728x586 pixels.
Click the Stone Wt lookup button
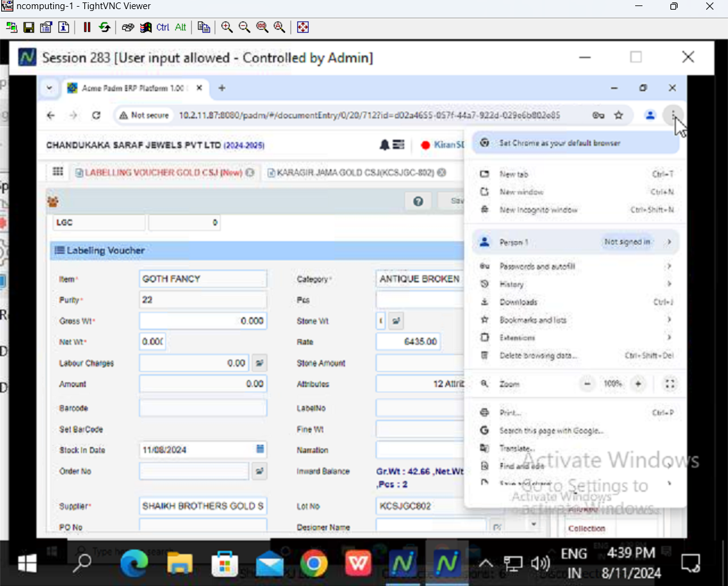[x=396, y=321]
